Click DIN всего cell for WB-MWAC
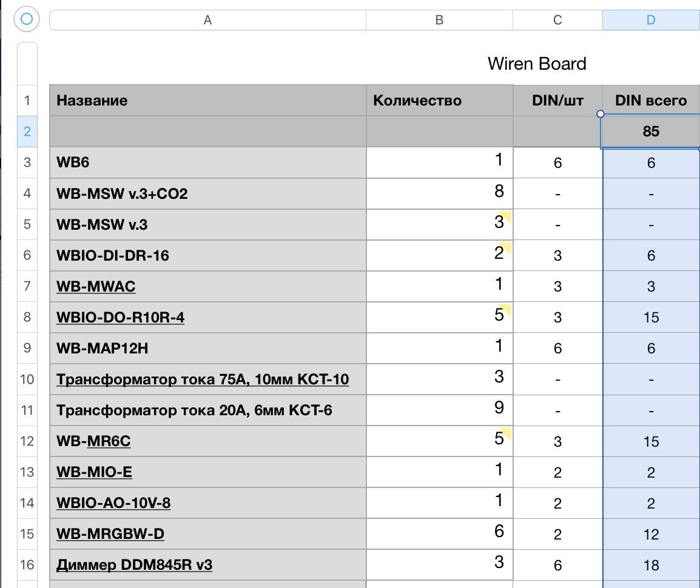 (x=651, y=286)
